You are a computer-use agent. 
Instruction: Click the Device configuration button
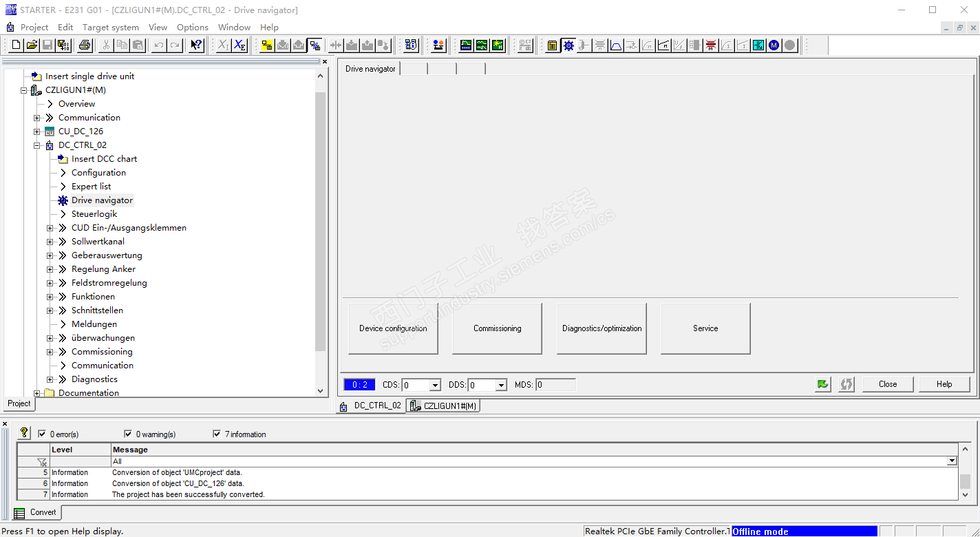pyautogui.click(x=393, y=328)
